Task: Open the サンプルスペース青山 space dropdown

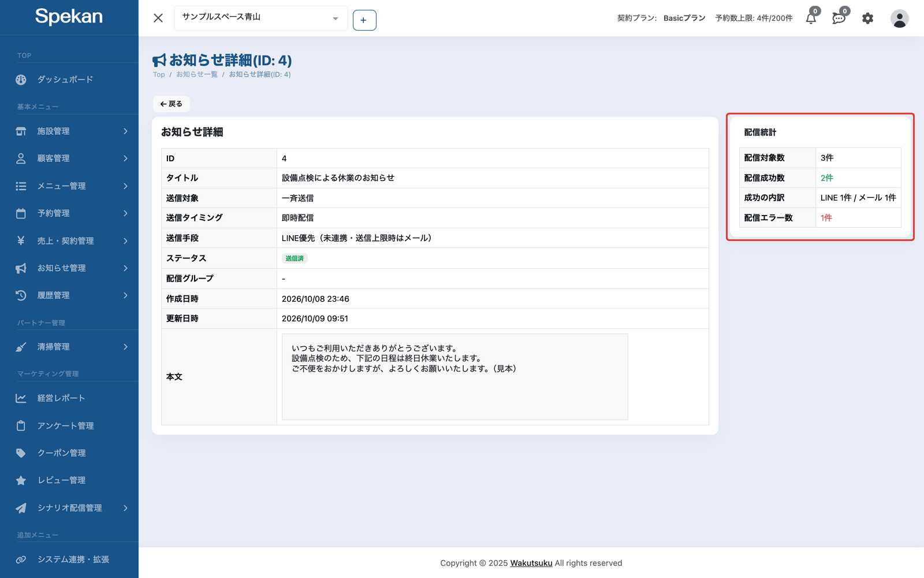Action: click(x=260, y=18)
